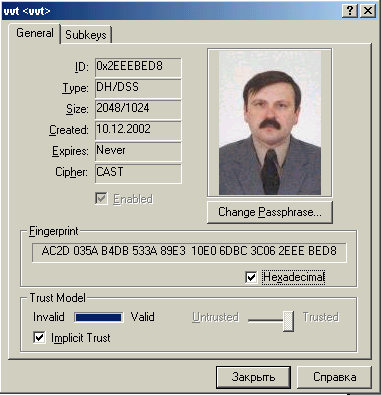This screenshot has width=381, height=395.
Task: Click the Invalid–Valid validity bar
Action: tap(98, 317)
